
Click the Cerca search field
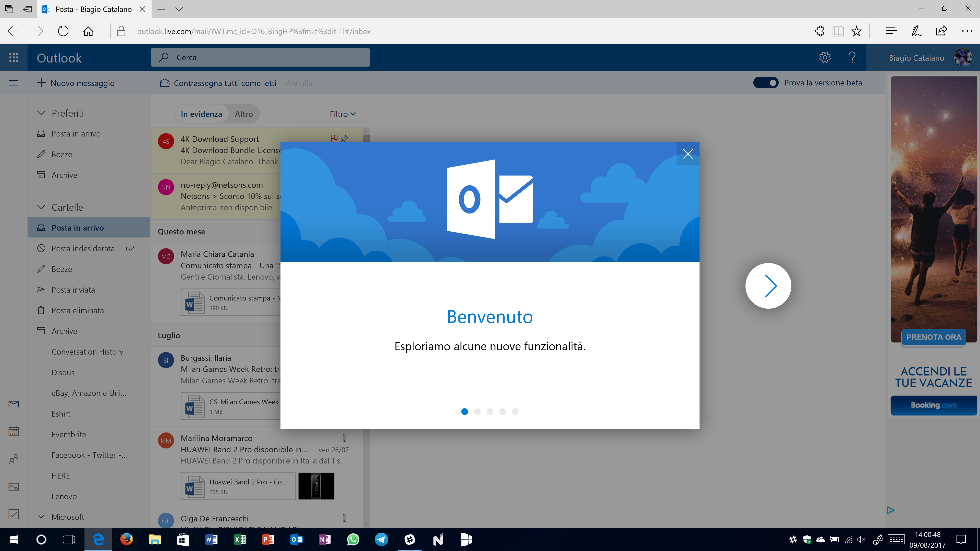click(x=260, y=57)
